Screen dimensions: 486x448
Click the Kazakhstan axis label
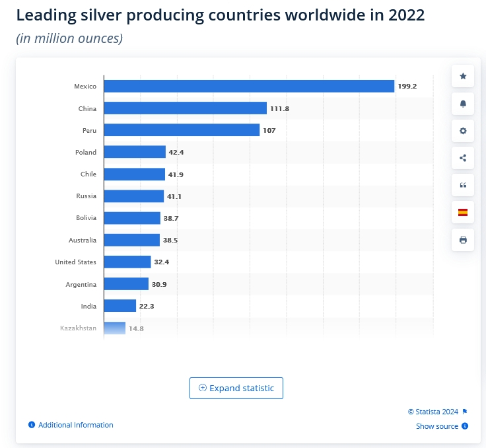(x=78, y=328)
